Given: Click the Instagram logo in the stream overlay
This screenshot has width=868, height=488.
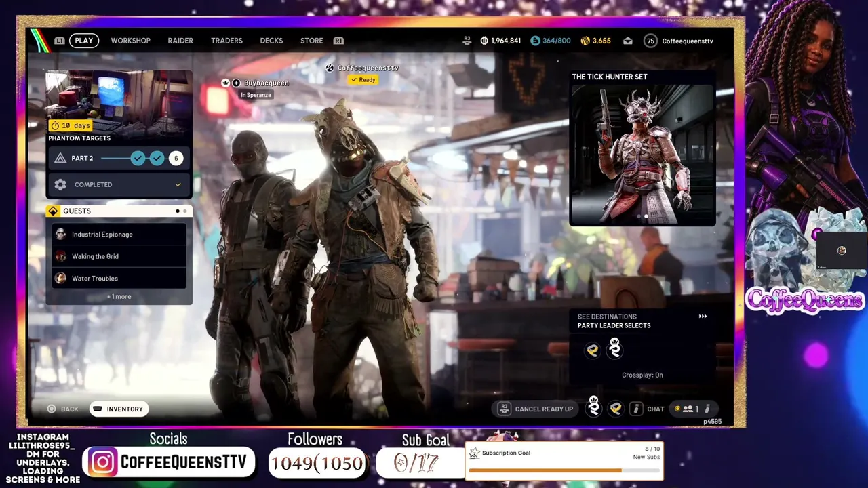Looking at the screenshot, I should 102,462.
